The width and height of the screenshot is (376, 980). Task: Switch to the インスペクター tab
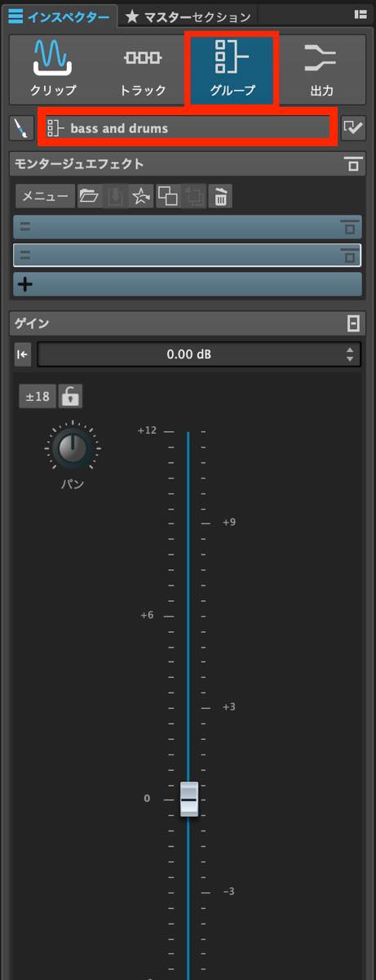60,15
